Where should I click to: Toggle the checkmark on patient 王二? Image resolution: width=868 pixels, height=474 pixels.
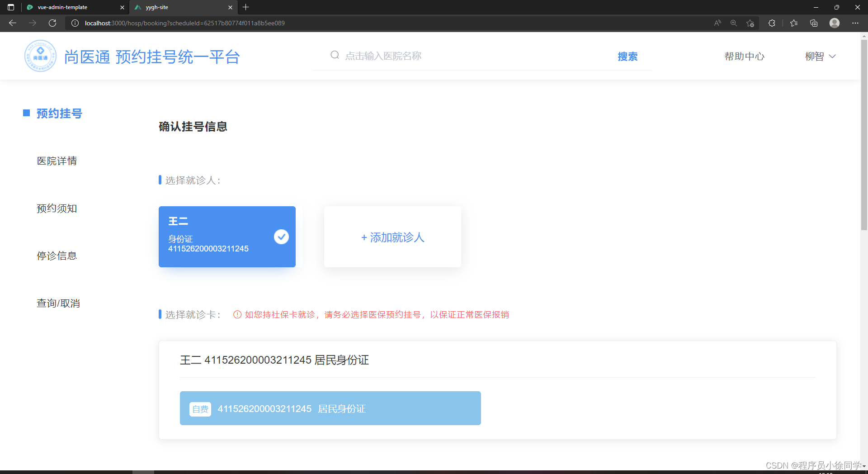(281, 237)
